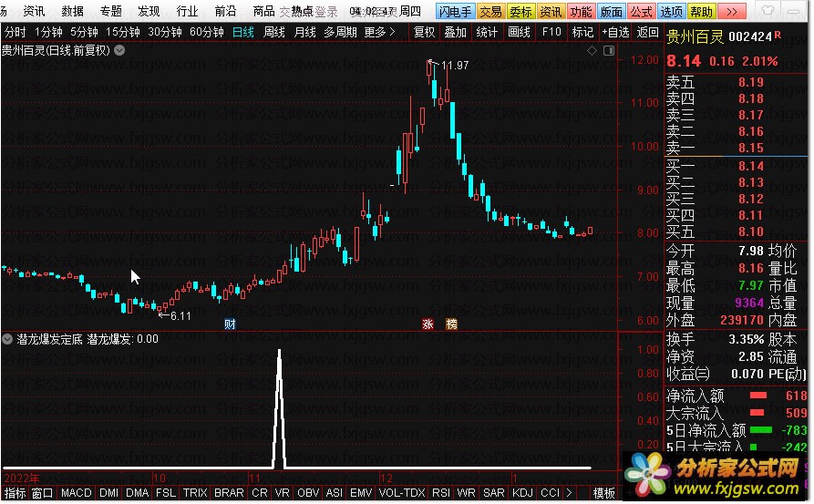Switch to 月线 period
The image size is (814, 504).
304,32
